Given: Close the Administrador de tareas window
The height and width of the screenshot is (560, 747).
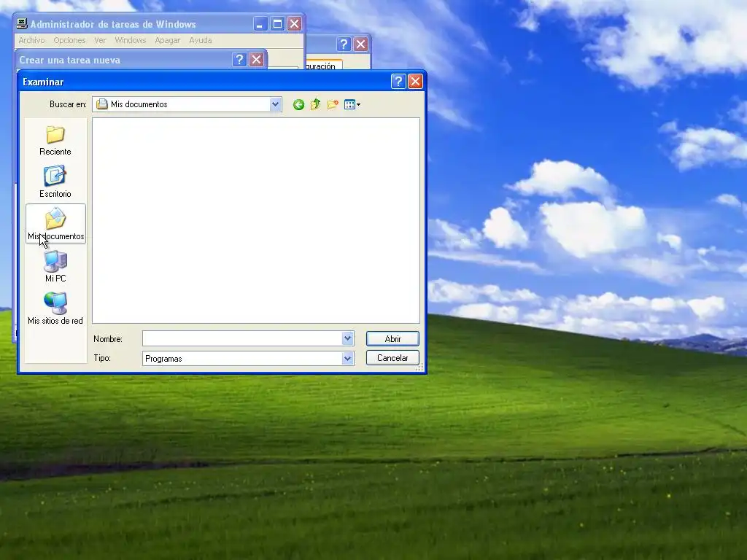Looking at the screenshot, I should (x=295, y=24).
